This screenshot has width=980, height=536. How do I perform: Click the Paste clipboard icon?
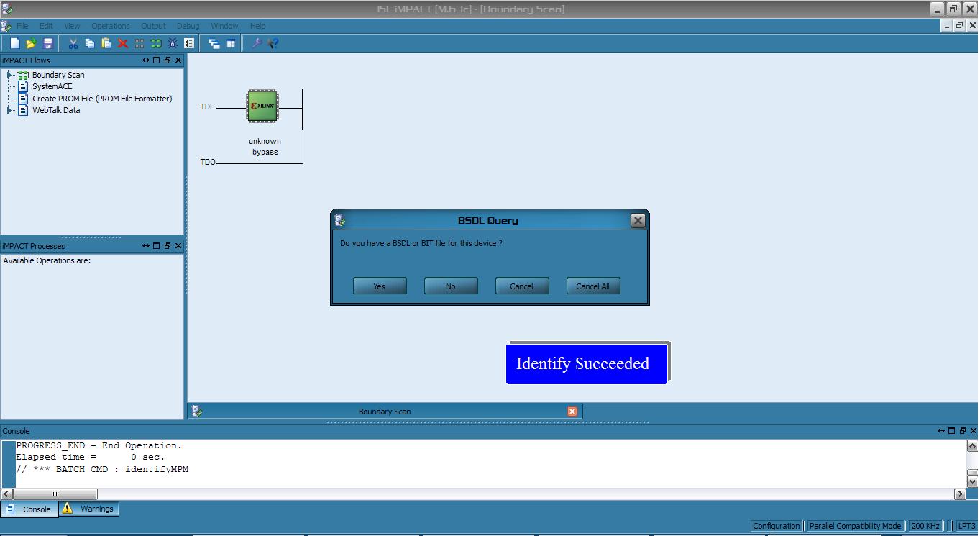pyautogui.click(x=106, y=43)
